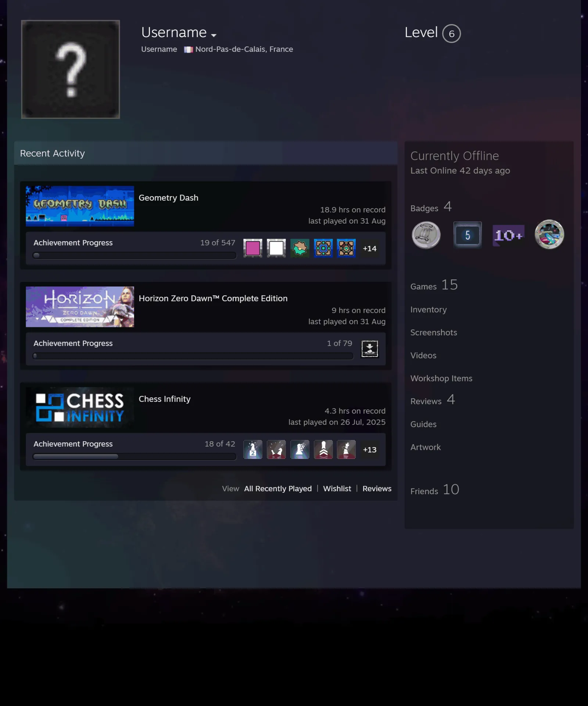
Task: Select the second Chess Infinity achievement icon
Action: pyautogui.click(x=276, y=449)
